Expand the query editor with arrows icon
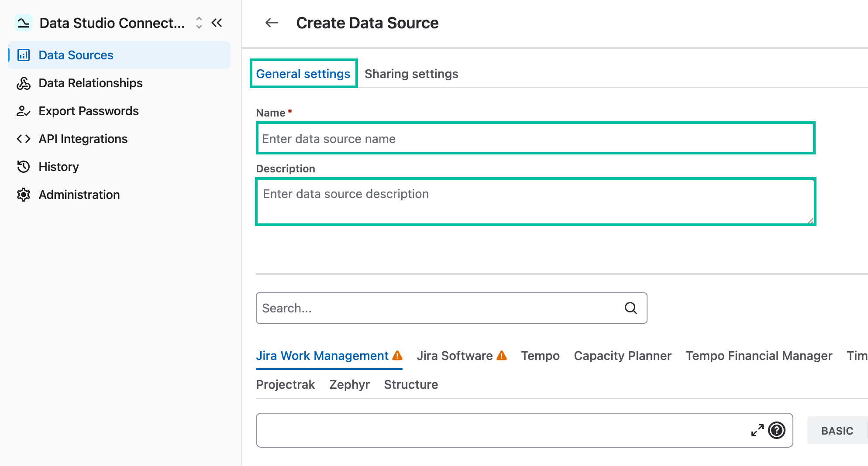 pyautogui.click(x=758, y=430)
